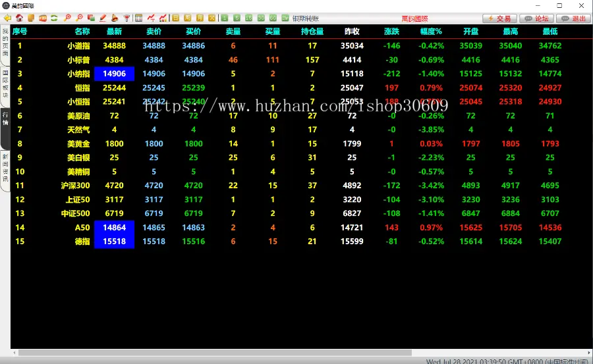Click the funnel filter icon

coord(127,18)
